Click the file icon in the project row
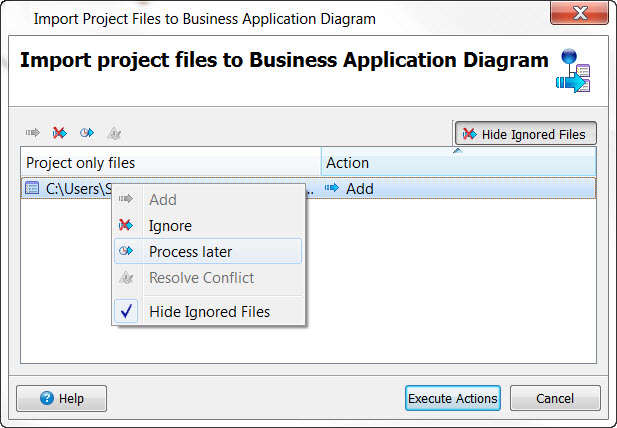Image resolution: width=617 pixels, height=428 pixels. [32, 188]
